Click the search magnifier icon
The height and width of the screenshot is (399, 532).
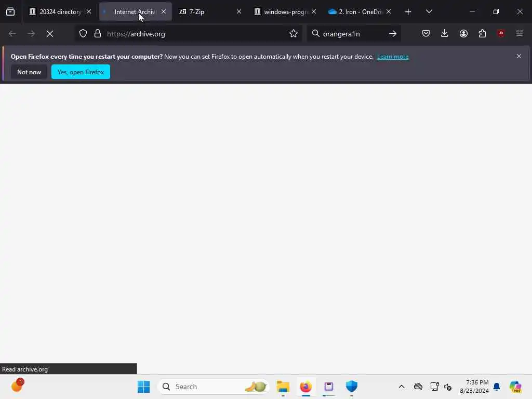click(x=315, y=34)
